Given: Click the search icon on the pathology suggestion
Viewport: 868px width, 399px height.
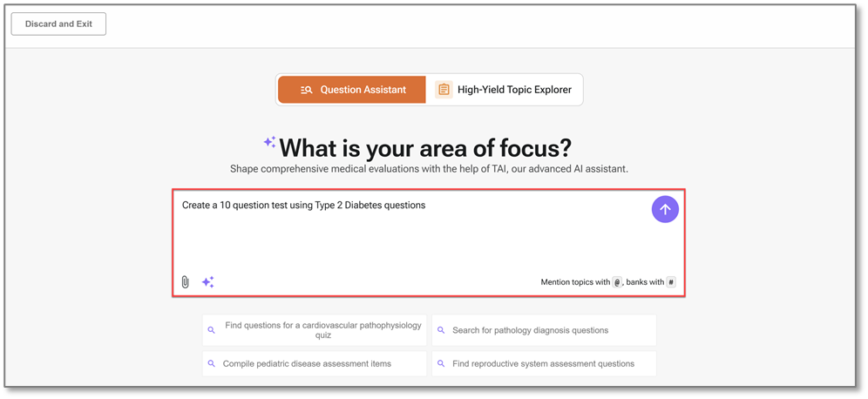Looking at the screenshot, I should click(441, 330).
